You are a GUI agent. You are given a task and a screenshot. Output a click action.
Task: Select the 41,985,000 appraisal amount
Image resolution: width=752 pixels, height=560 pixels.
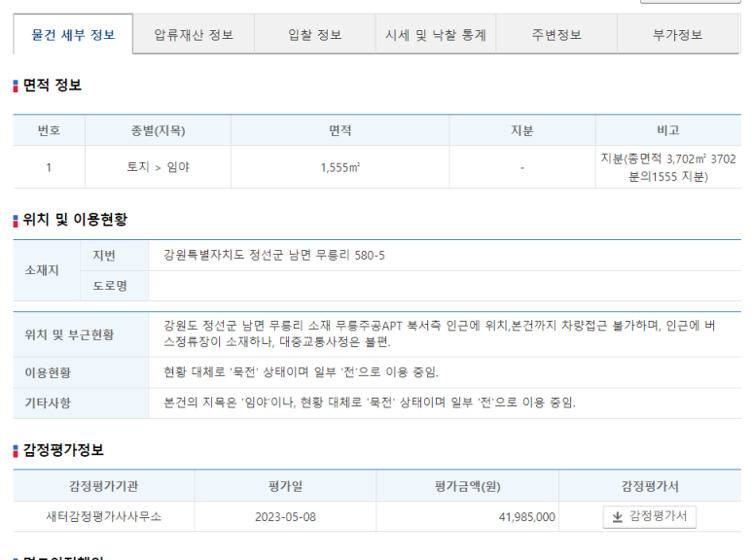click(526, 517)
